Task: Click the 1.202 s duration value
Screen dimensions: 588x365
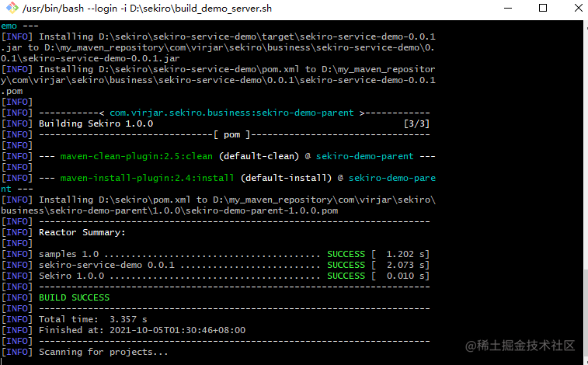Action: tap(407, 254)
